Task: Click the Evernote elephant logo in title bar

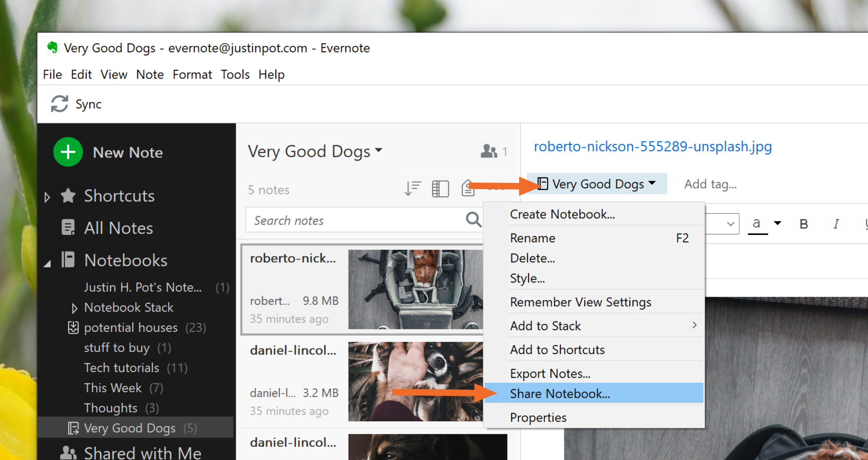Action: [52, 47]
